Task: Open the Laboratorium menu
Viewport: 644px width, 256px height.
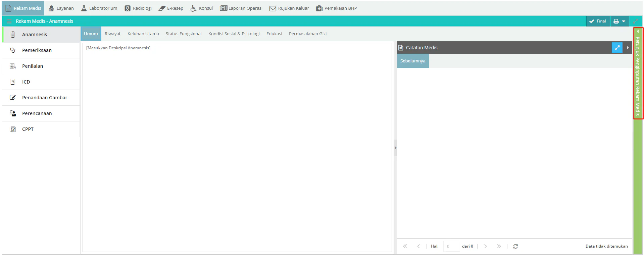Action: [99, 8]
